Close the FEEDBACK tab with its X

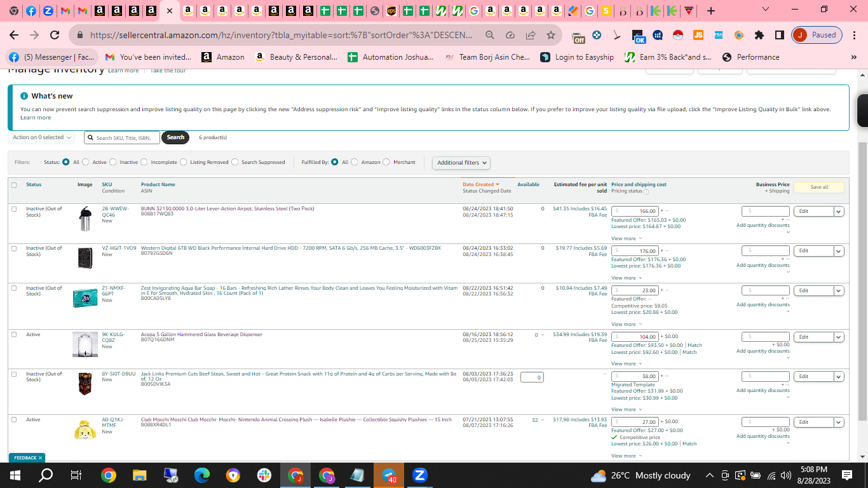point(40,457)
